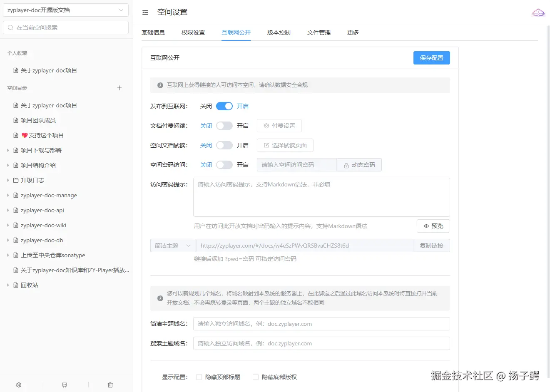The width and height of the screenshot is (550, 392).
Task: Open the space settings gear icon
Action: [x=18, y=385]
